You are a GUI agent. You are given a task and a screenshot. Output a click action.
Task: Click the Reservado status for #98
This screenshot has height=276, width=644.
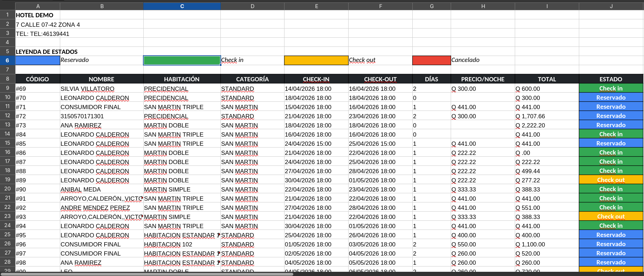click(x=611, y=262)
